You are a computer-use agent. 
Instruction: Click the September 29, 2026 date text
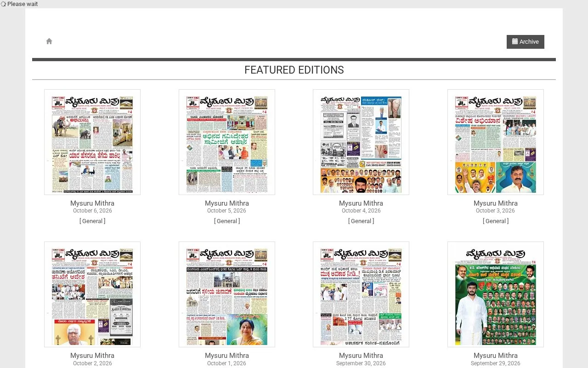(x=496, y=363)
